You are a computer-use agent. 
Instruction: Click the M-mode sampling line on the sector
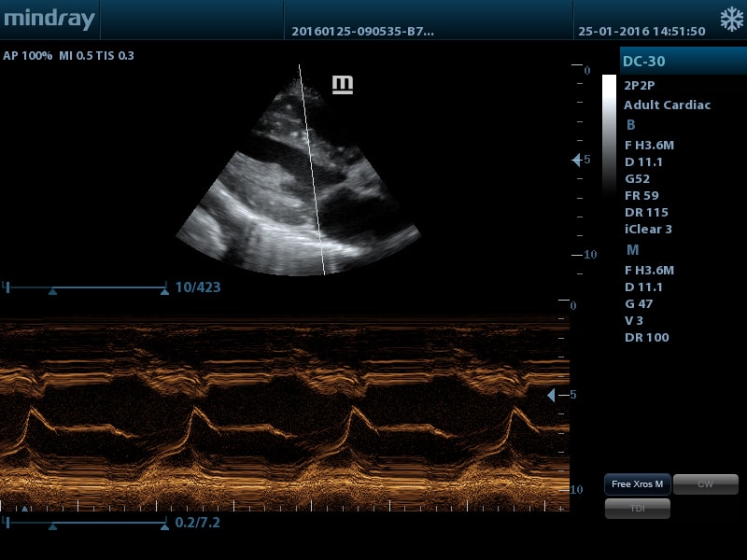point(312,170)
